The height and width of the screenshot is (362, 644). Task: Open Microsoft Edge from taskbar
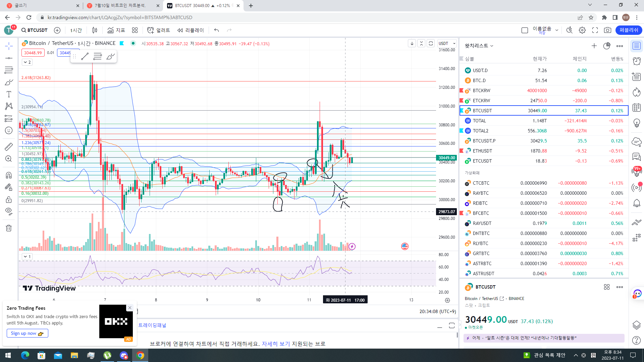pyautogui.click(x=25, y=355)
